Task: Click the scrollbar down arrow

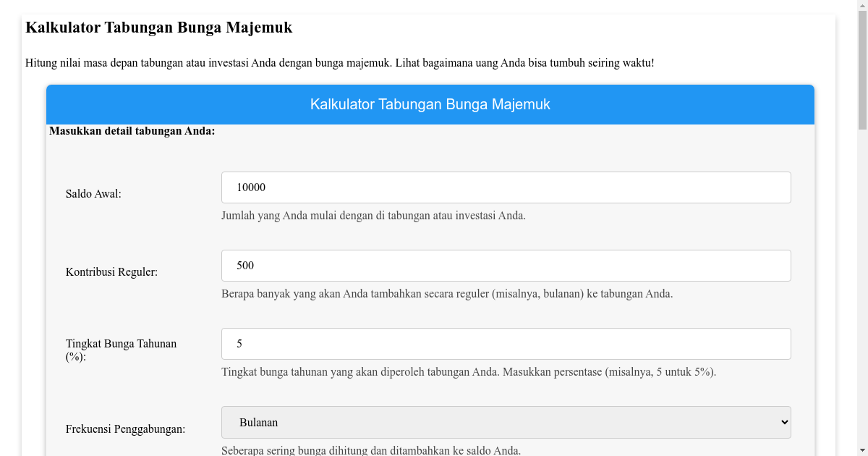Action: 862,450
